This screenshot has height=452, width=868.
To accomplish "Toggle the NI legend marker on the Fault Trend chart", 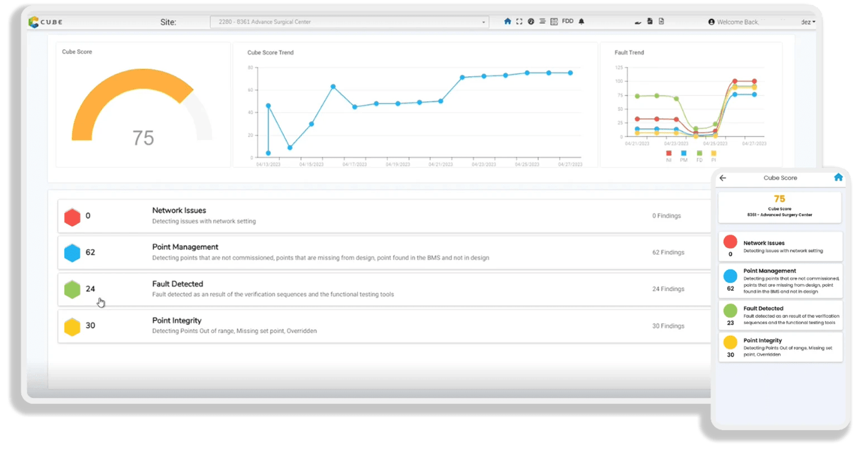I will point(668,152).
